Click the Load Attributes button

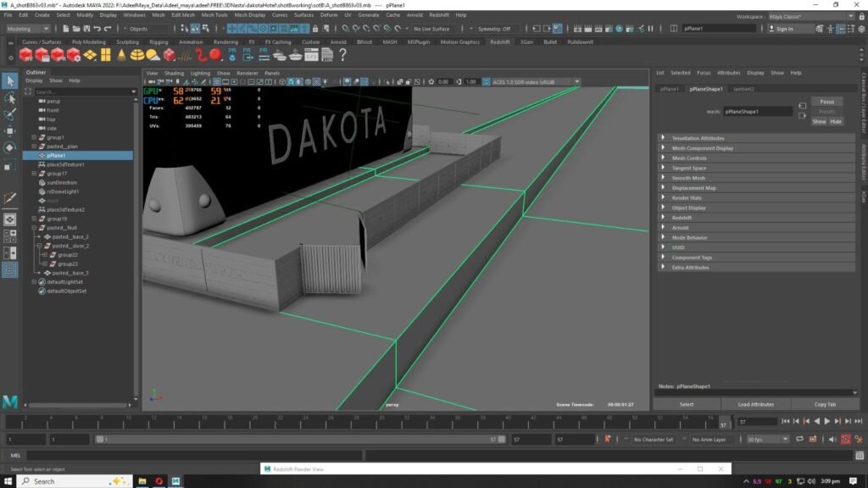[x=755, y=404]
